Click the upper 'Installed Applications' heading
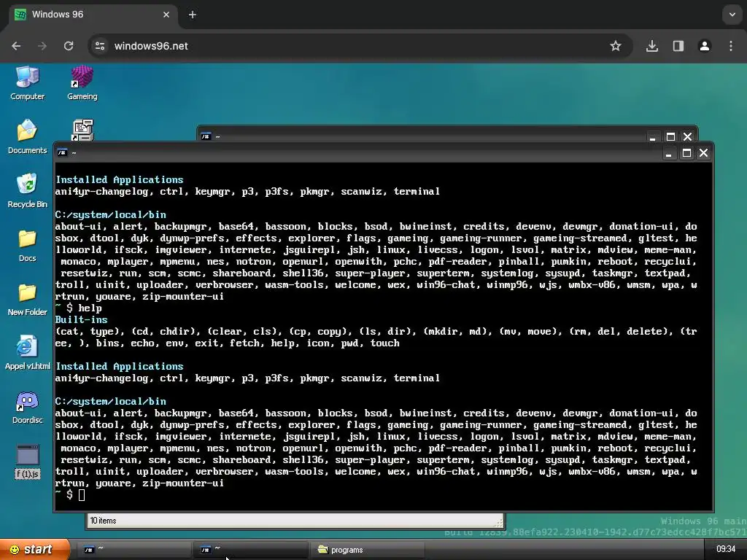747x560 pixels. pyautogui.click(x=120, y=179)
